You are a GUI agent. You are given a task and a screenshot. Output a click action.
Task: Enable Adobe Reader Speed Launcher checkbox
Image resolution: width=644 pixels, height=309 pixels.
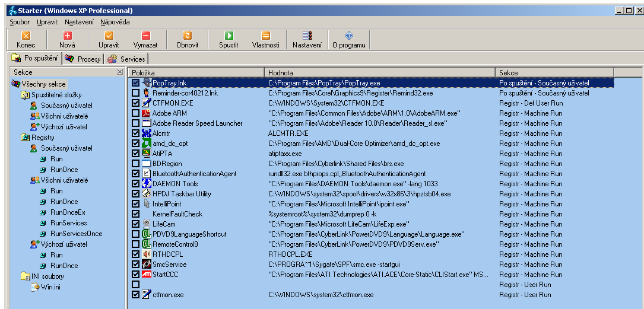tap(135, 123)
